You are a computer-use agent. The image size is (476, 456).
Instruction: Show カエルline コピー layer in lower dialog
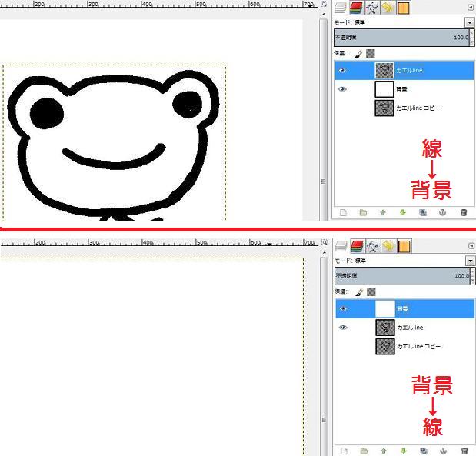coord(343,346)
